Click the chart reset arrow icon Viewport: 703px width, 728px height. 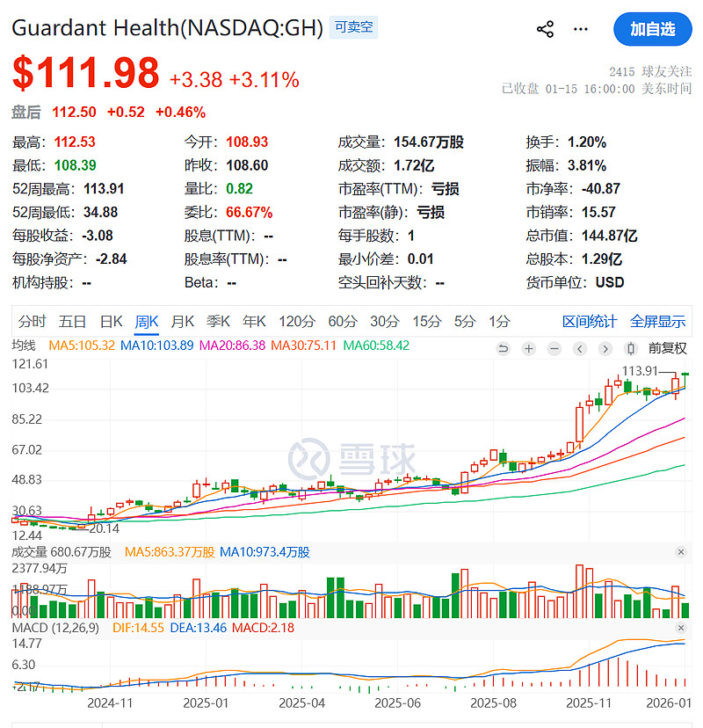[503, 348]
